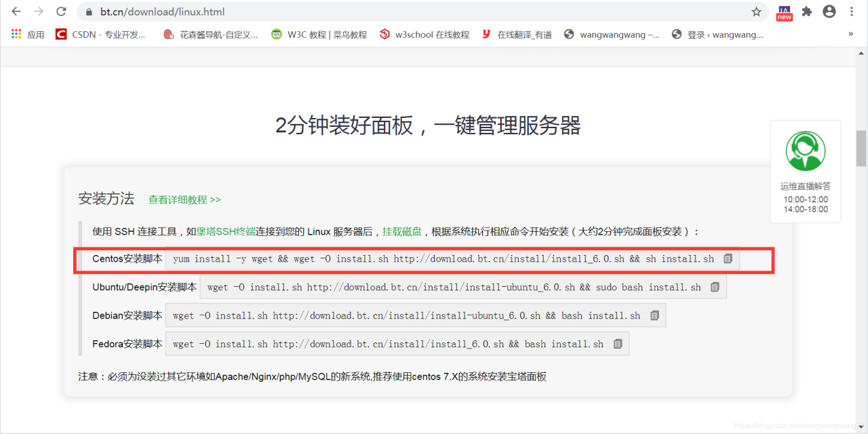Open the w3school 在线教程 bookmark
The width and height of the screenshot is (868, 434).
point(425,35)
